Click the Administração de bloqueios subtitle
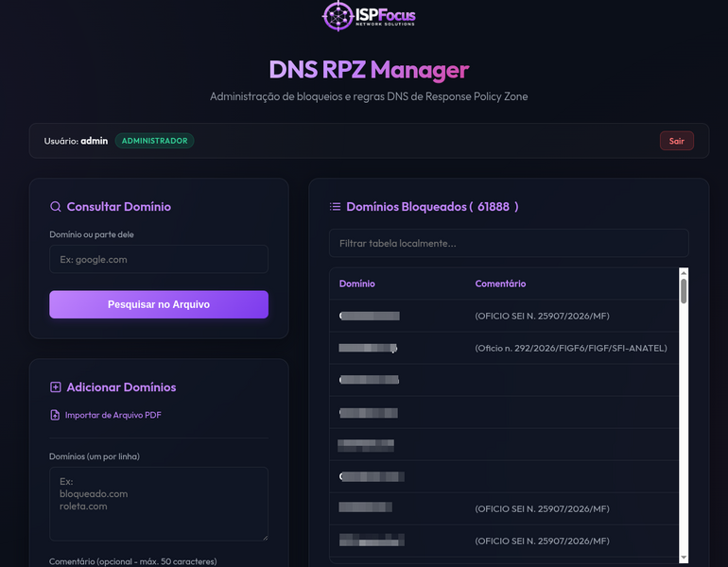 tap(369, 96)
